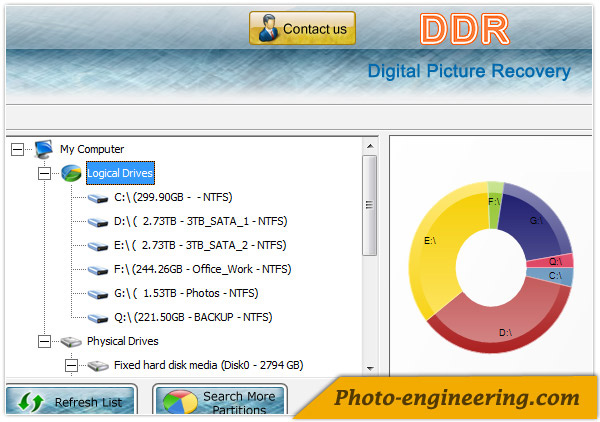Click the light blue C:\ chart segment

(551, 276)
